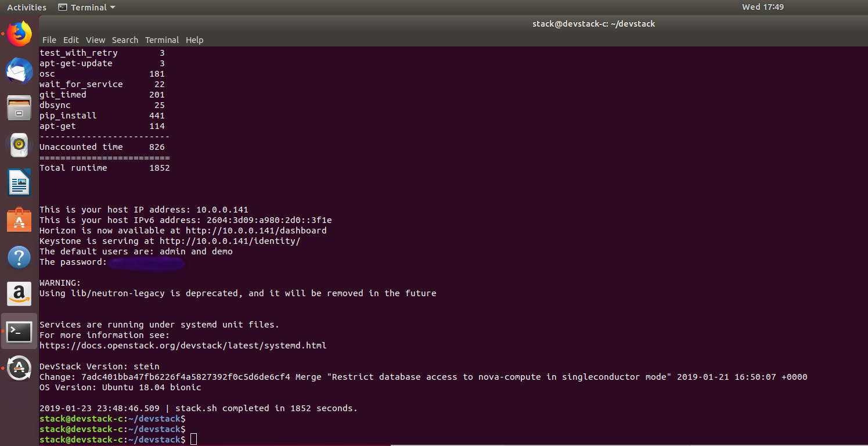This screenshot has width=868, height=446.
Task: Click the terminal cursor at the prompt
Action: 193,440
